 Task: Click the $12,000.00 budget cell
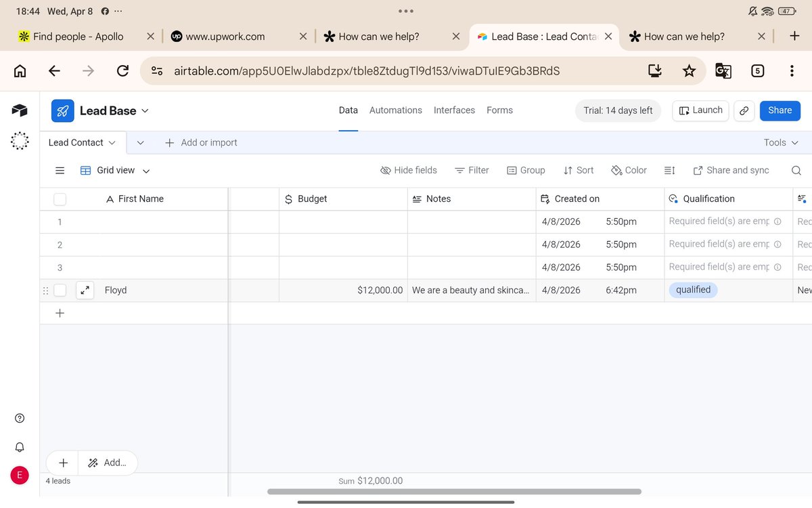tap(343, 290)
